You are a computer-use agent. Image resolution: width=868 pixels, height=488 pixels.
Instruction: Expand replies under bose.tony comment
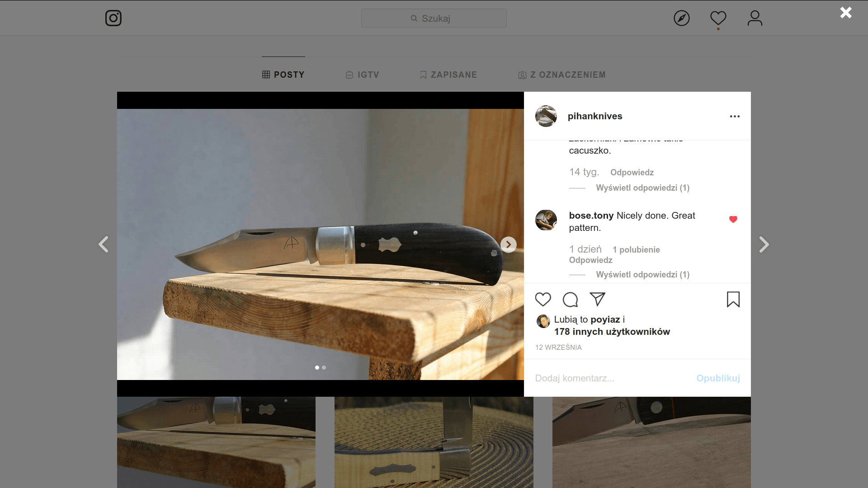click(642, 274)
